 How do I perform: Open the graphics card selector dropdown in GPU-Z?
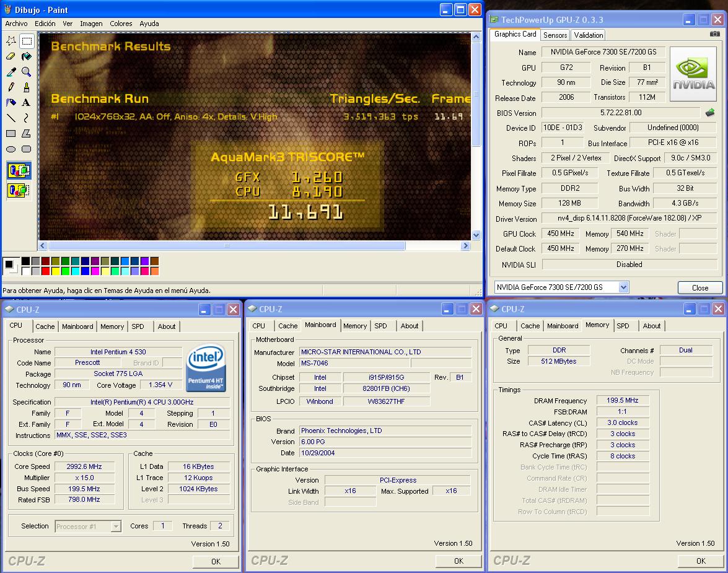coord(623,287)
